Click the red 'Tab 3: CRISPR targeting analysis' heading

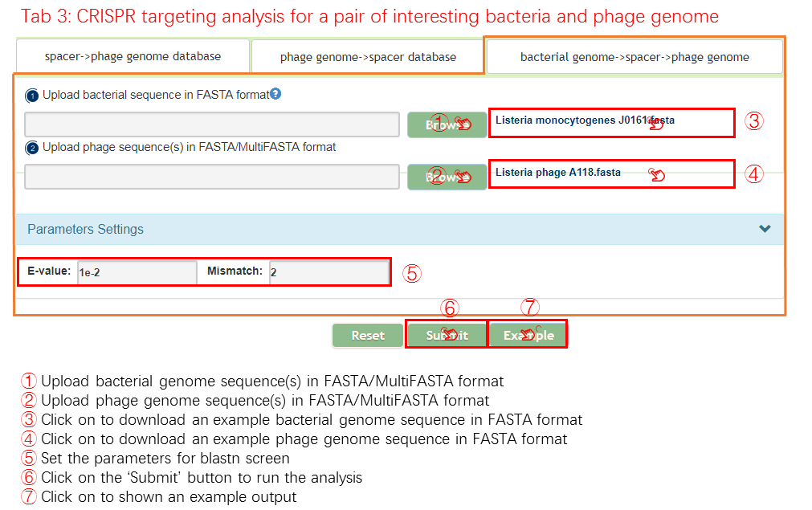(369, 16)
